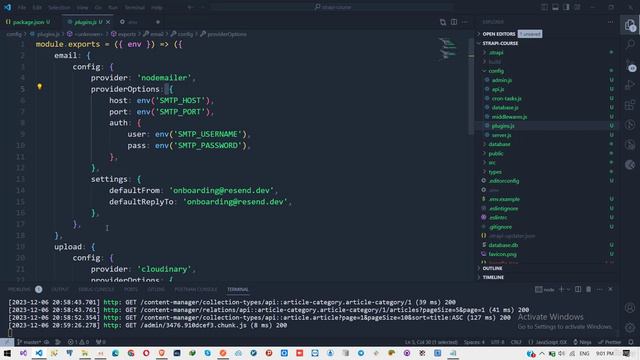Click the code minimap
Viewport: 640px width, 360px height.
[x=448, y=48]
